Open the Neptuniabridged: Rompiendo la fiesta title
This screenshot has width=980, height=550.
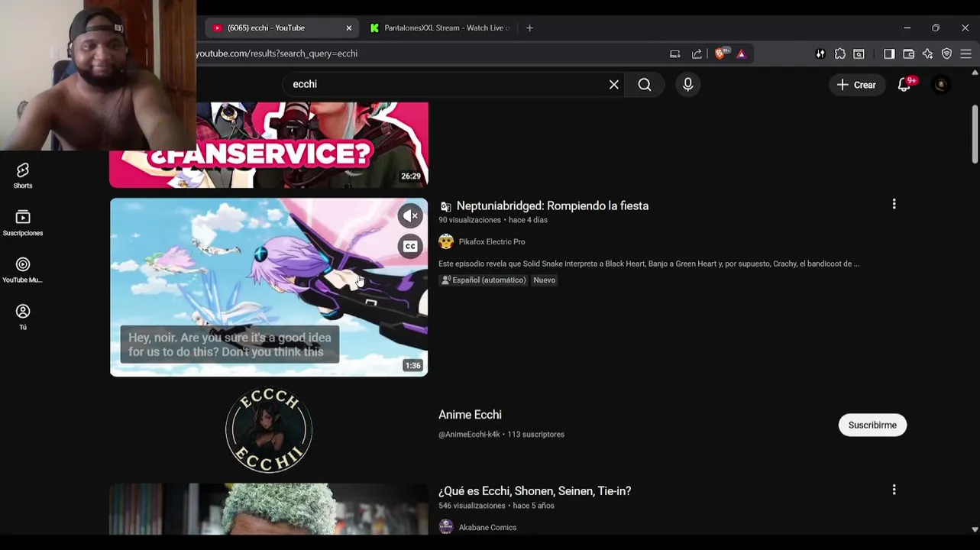click(552, 205)
